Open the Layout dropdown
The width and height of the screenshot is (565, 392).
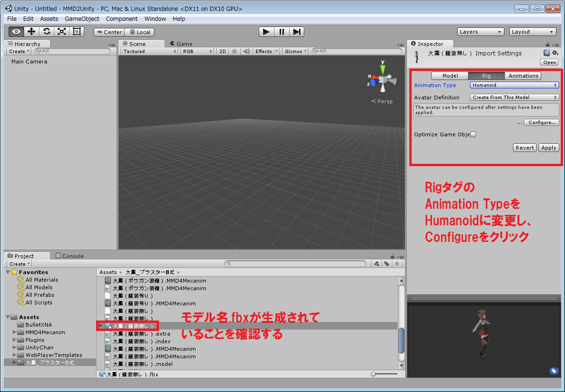tap(532, 32)
